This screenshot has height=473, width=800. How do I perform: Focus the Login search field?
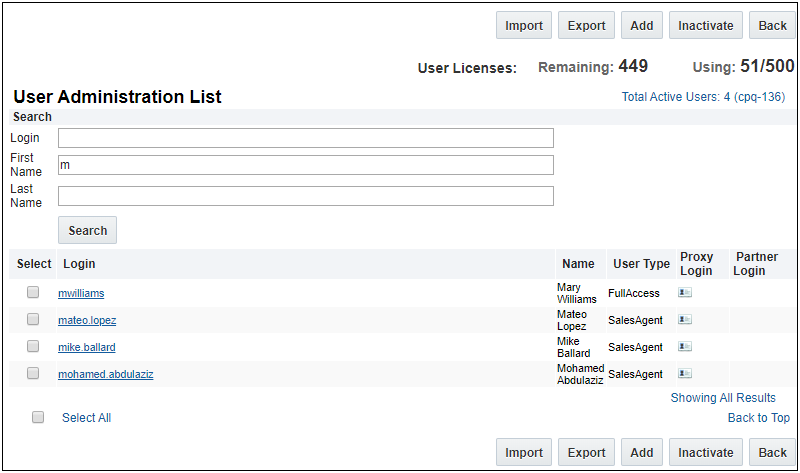pos(305,138)
